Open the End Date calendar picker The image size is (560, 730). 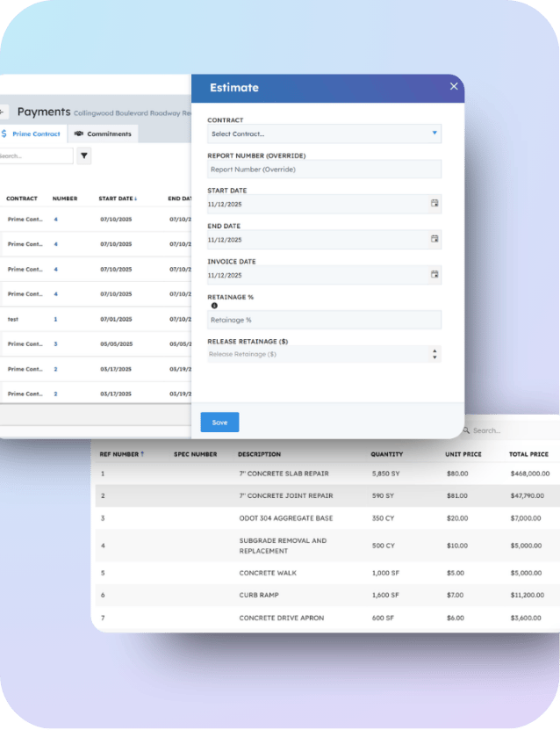(x=434, y=239)
